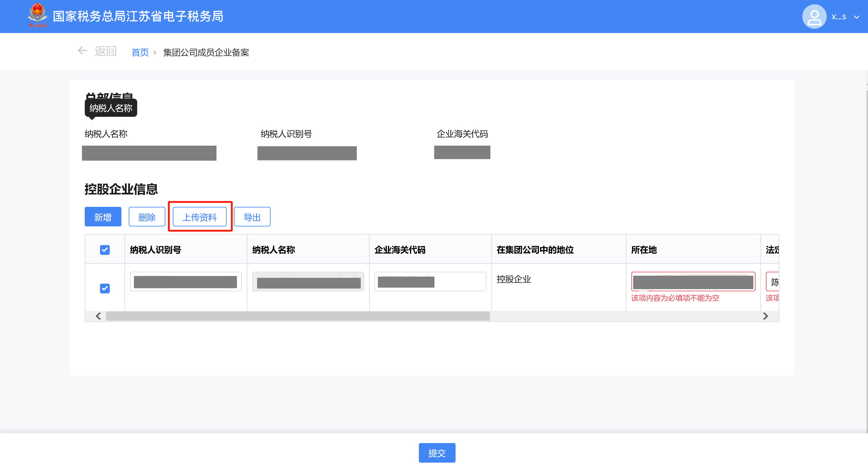This screenshot has width=868, height=466.
Task: Toggle the select-all header checkbox
Action: click(x=105, y=250)
